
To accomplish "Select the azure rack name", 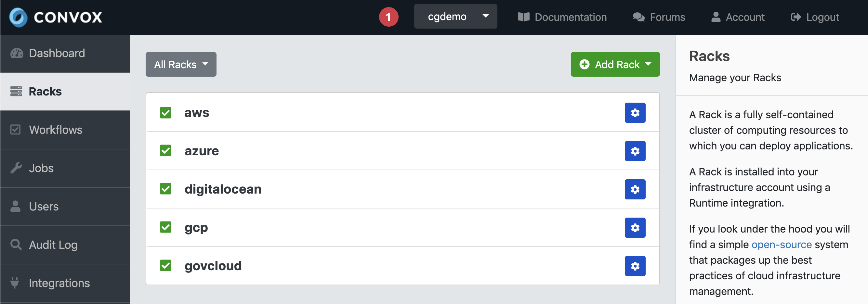I will pyautogui.click(x=202, y=151).
